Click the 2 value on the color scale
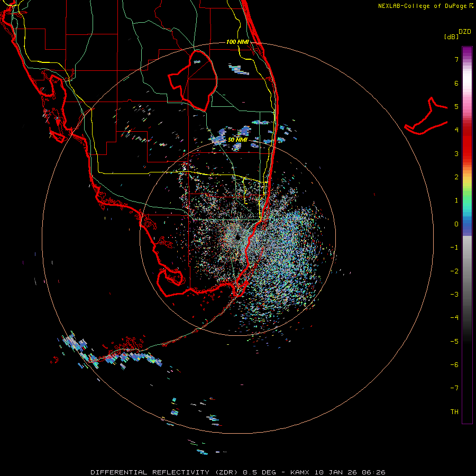This screenshot has width=476, height=476. (x=456, y=177)
